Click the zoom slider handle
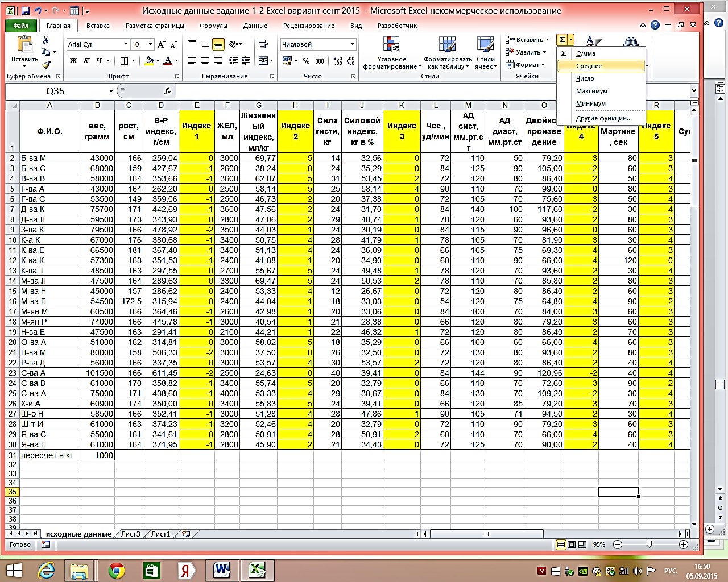This screenshot has width=728, height=582. [650, 544]
